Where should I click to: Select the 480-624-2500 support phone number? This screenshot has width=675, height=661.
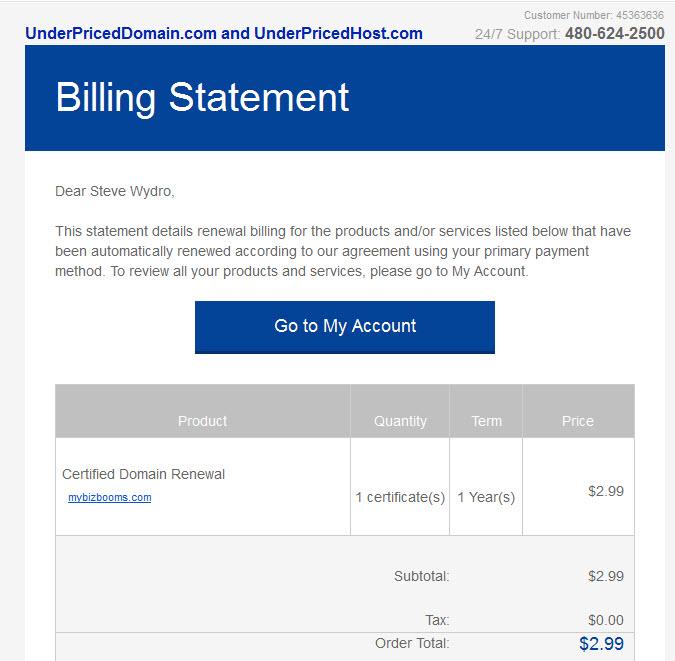click(615, 34)
